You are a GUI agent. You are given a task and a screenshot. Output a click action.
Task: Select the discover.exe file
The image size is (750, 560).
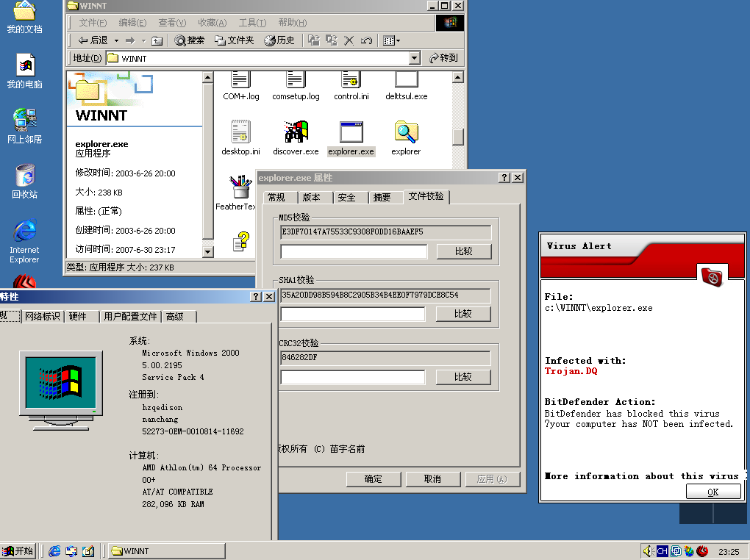(x=296, y=137)
